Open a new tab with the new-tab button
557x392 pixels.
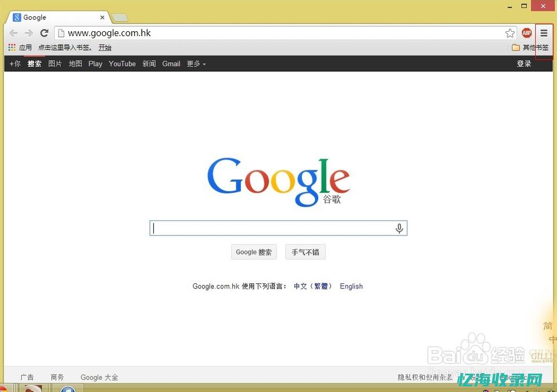(119, 17)
